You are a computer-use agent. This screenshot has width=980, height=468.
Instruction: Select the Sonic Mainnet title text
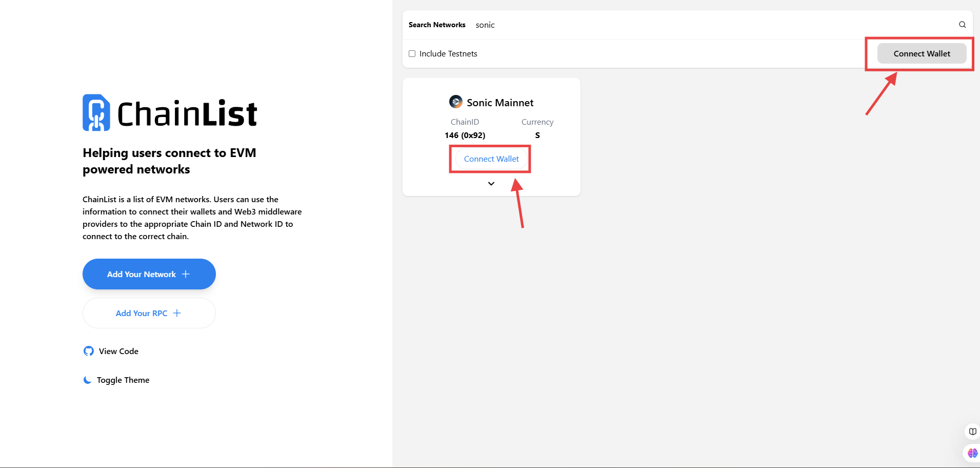pos(500,103)
